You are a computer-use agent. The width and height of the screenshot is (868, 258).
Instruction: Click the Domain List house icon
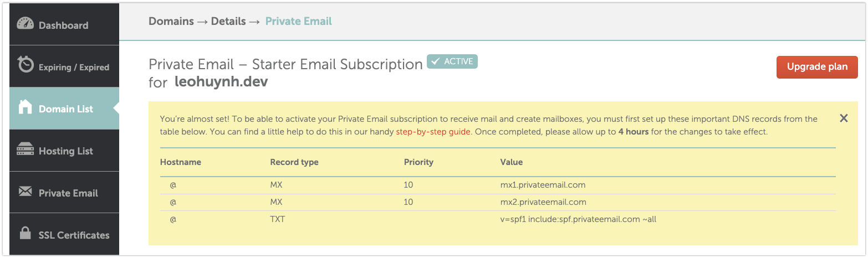25,108
